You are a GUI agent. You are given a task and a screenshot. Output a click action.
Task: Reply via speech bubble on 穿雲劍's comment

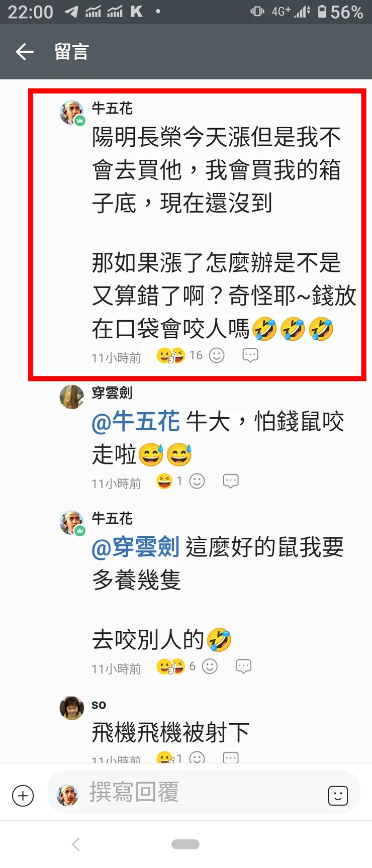click(231, 481)
